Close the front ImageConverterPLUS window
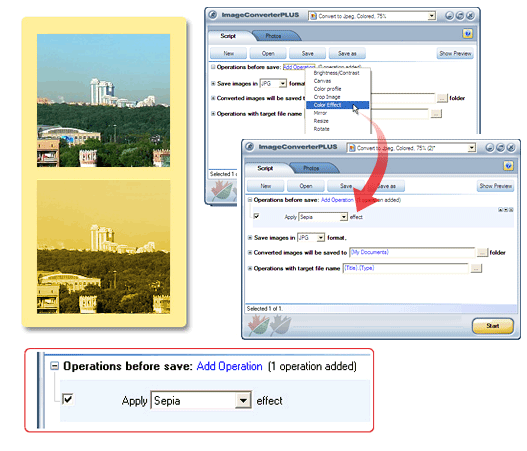The height and width of the screenshot is (451, 527). tap(511, 147)
